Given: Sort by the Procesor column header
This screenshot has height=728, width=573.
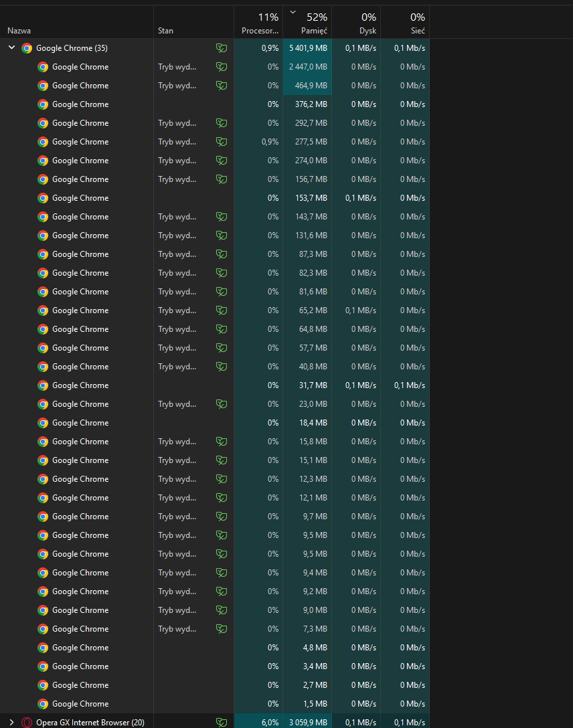Looking at the screenshot, I should pos(260,31).
